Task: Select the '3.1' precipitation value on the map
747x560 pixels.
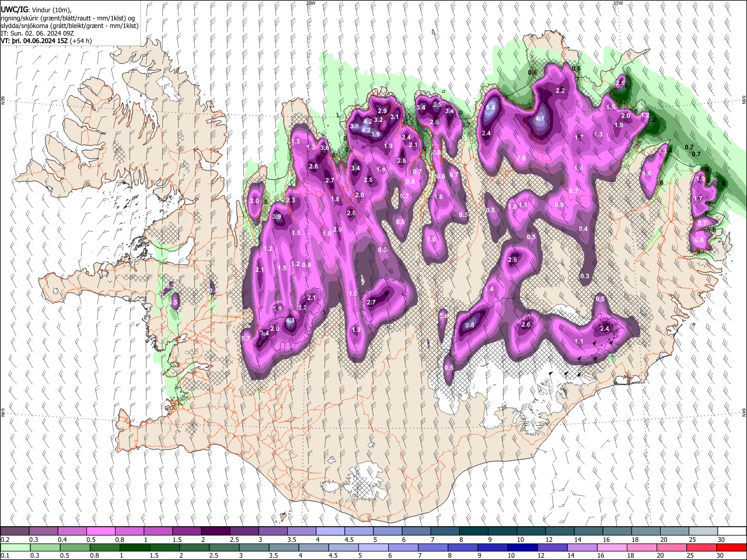Action: (395, 117)
